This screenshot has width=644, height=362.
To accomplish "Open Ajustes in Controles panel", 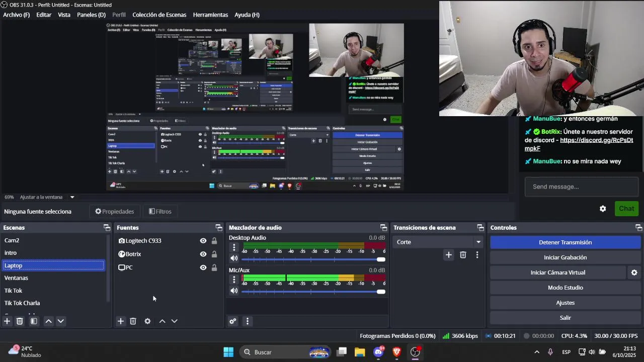I will (565, 303).
